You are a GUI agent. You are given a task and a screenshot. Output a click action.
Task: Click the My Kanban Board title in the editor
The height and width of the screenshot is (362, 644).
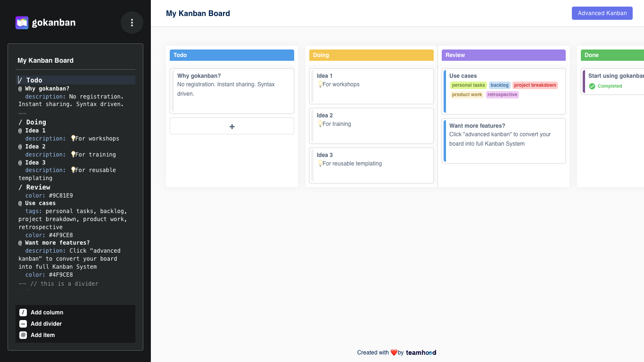pos(46,60)
